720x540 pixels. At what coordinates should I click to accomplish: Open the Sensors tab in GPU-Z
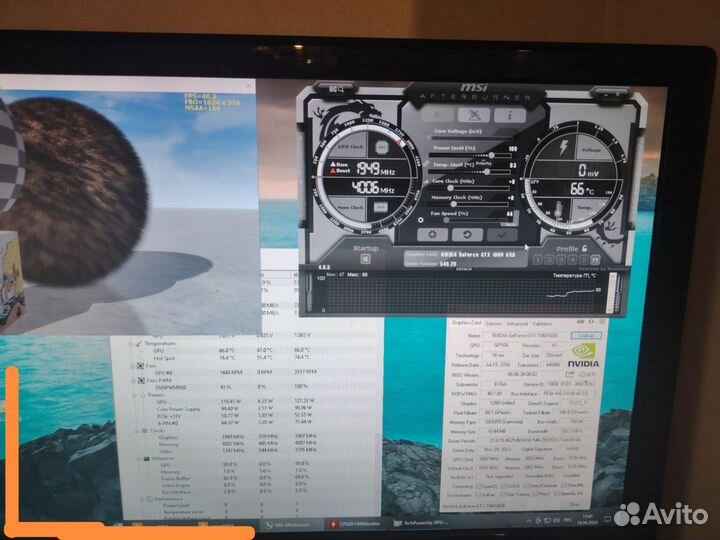point(494,323)
